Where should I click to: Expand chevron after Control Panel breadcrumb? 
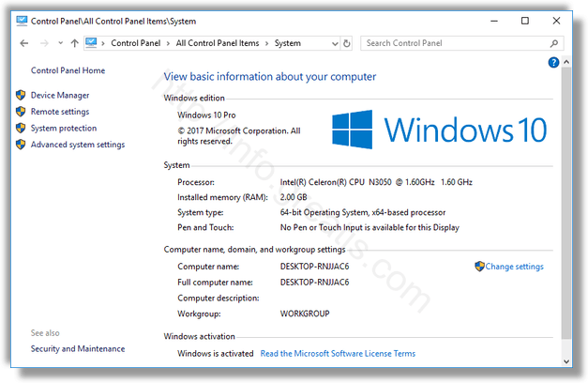click(169, 43)
